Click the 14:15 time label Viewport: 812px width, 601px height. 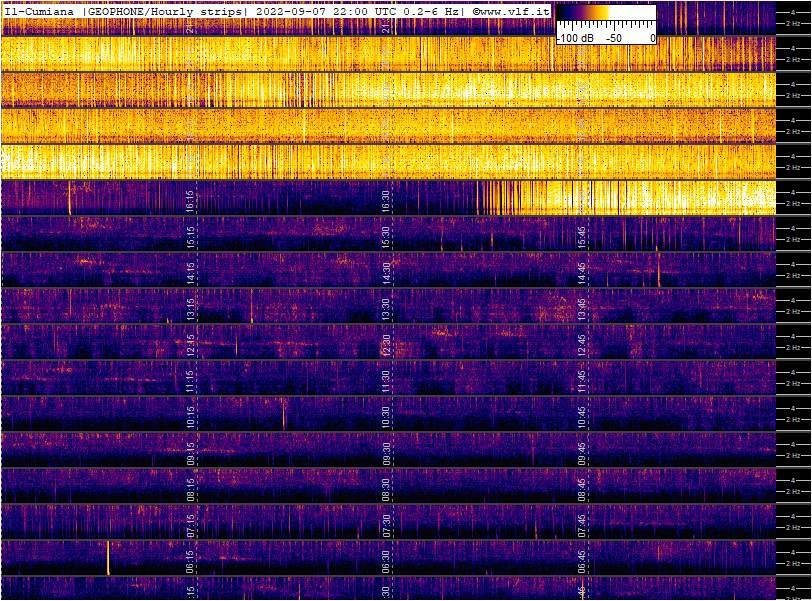click(190, 273)
